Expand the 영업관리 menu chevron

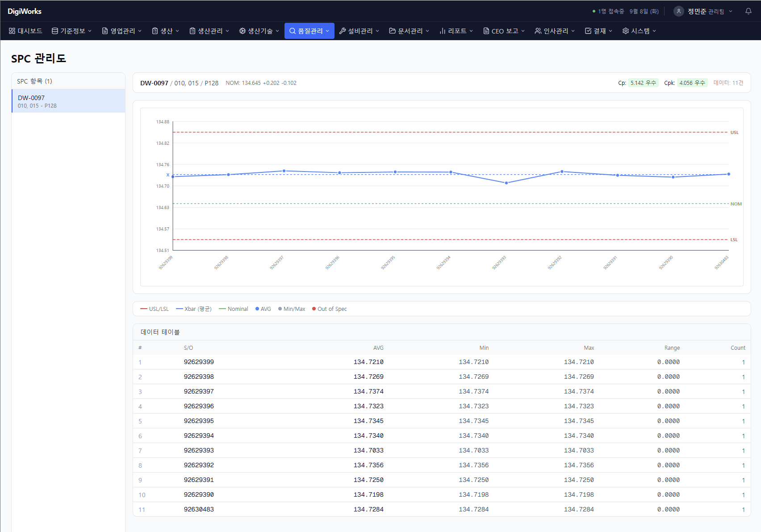140,31
